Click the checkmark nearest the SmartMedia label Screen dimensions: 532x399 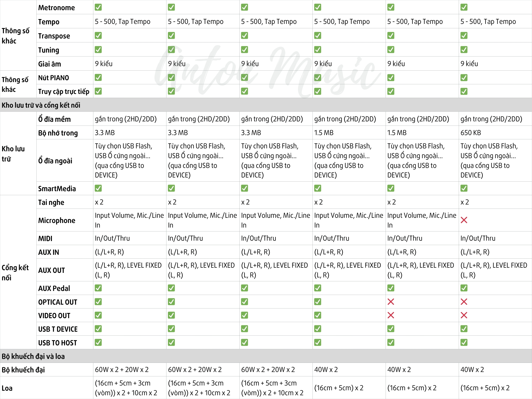point(98,188)
